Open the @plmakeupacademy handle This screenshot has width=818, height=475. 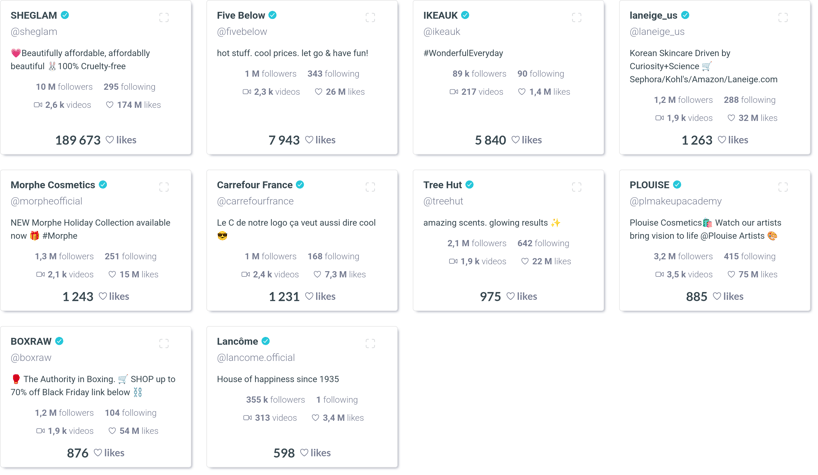tap(675, 201)
